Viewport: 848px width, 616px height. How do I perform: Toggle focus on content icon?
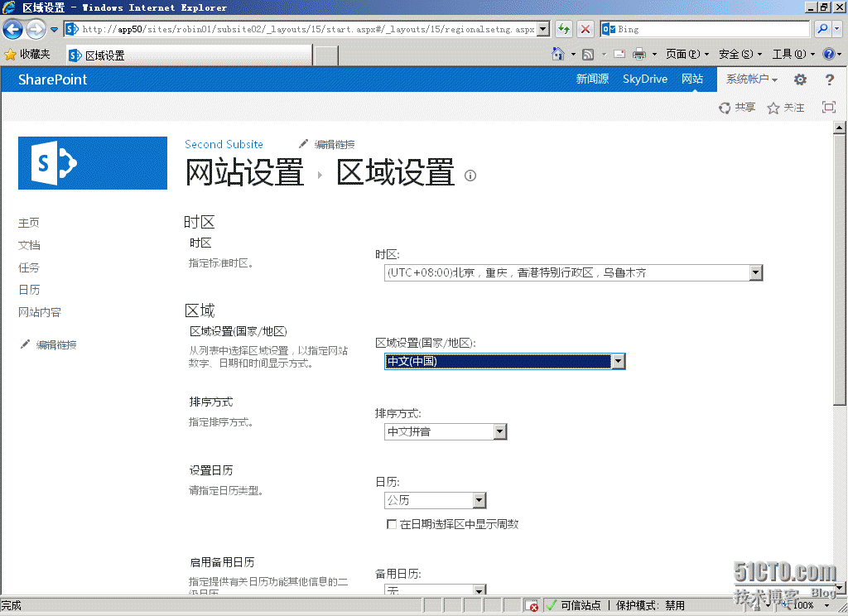828,107
